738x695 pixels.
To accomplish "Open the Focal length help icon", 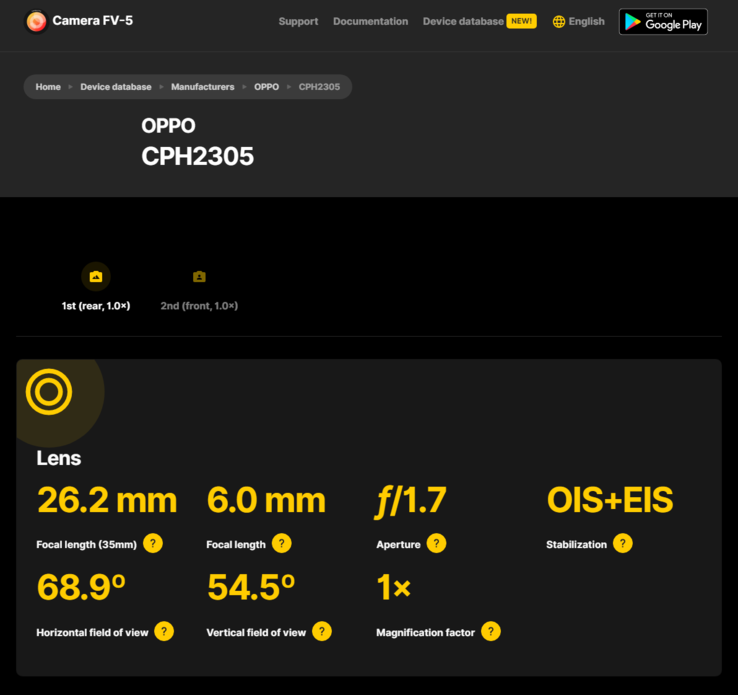I will [x=281, y=543].
